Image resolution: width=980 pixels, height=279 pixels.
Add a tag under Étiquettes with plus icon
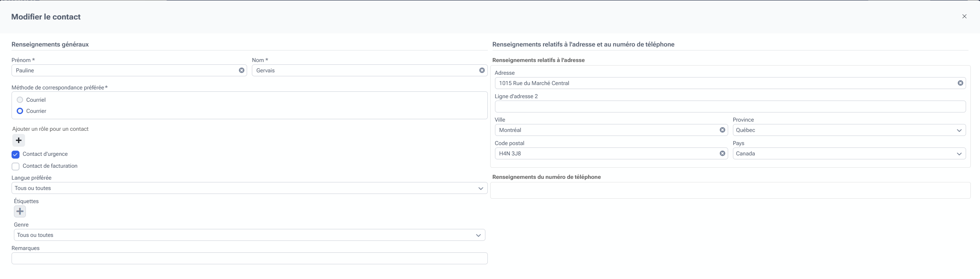[x=20, y=211]
